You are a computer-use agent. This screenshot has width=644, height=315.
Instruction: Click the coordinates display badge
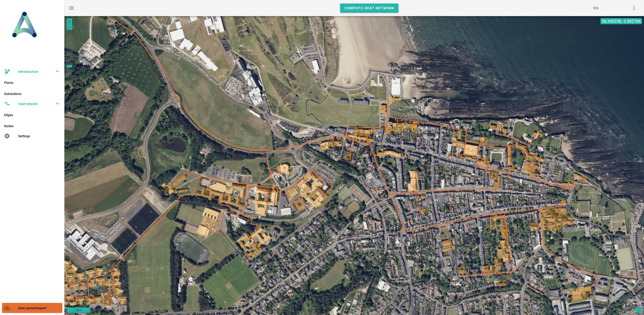(x=621, y=21)
